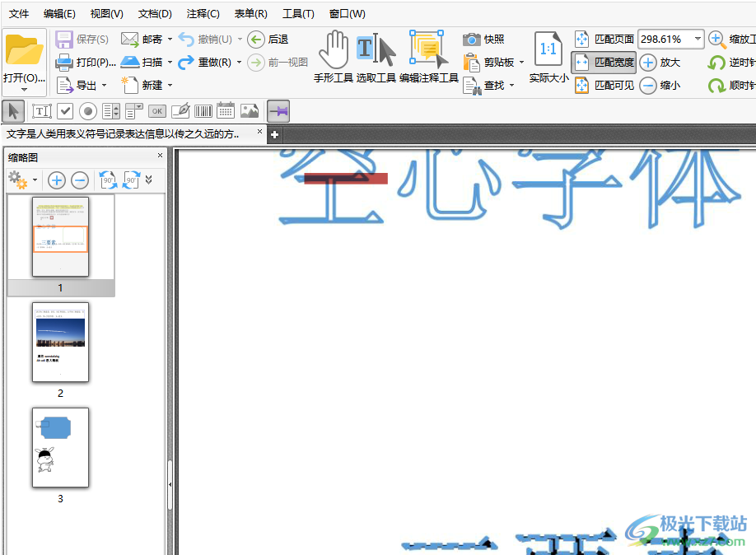Close the open document tab
Screen dimensions: 756x555
pyautogui.click(x=259, y=131)
